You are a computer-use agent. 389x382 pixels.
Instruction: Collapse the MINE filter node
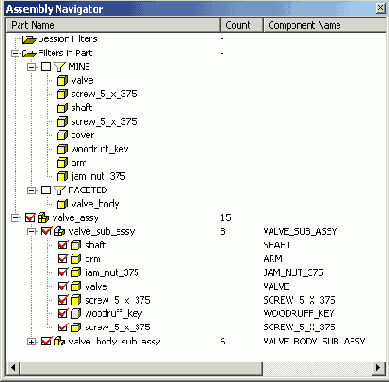click(32, 67)
